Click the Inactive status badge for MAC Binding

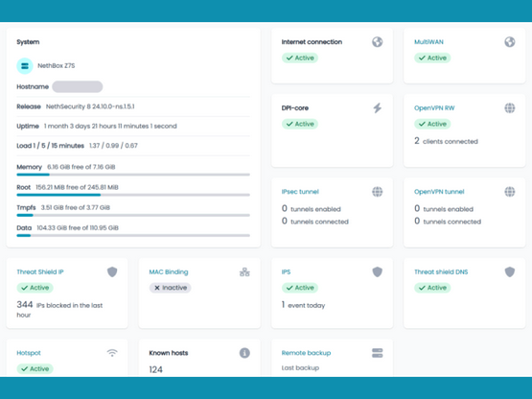[170, 288]
